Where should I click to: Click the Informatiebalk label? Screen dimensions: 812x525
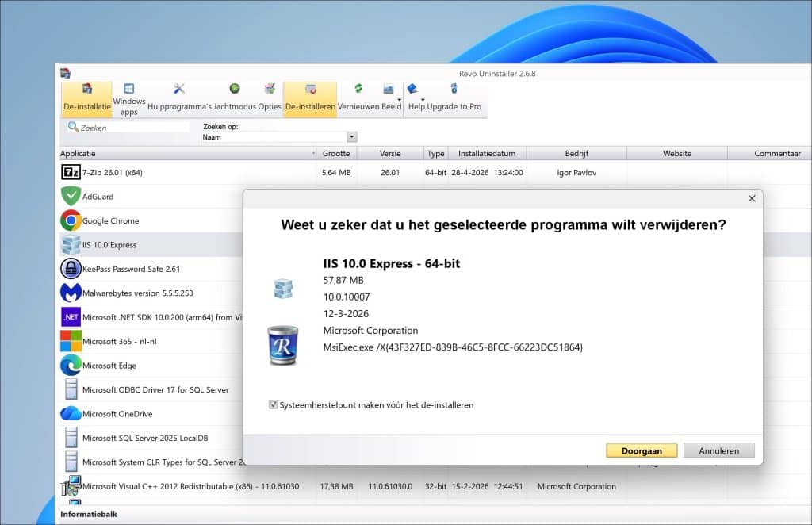[x=89, y=514]
